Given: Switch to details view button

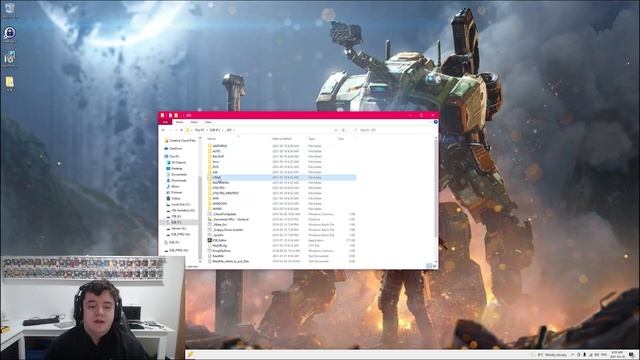Looking at the screenshot, I should click(428, 266).
